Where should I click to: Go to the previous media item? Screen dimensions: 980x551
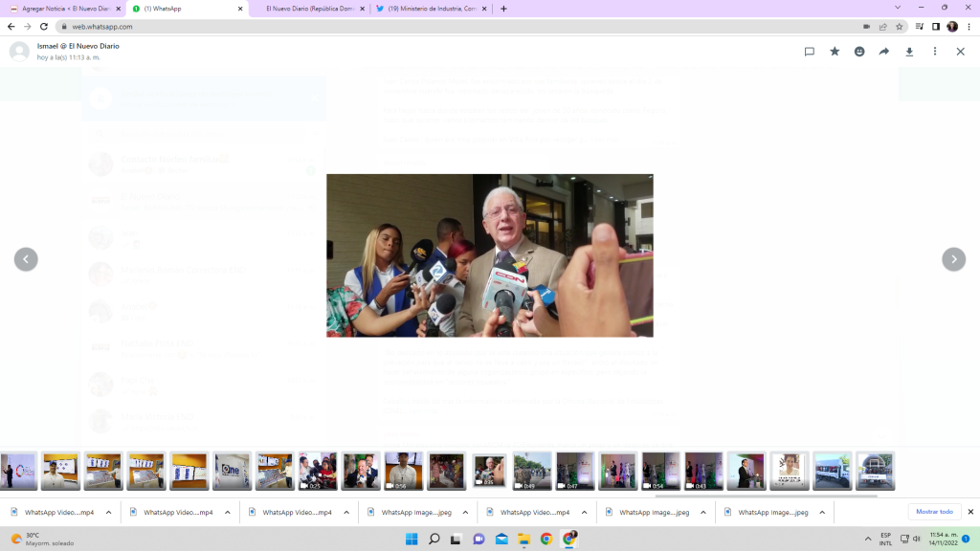26,259
